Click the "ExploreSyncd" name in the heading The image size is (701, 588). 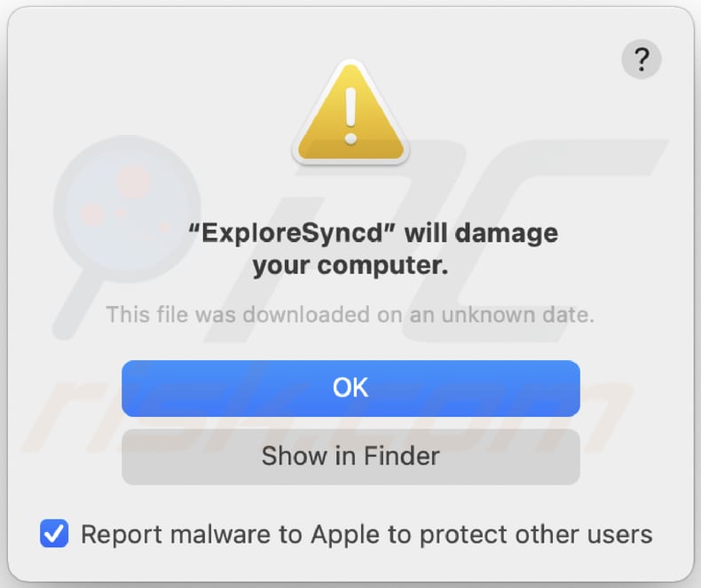(296, 233)
